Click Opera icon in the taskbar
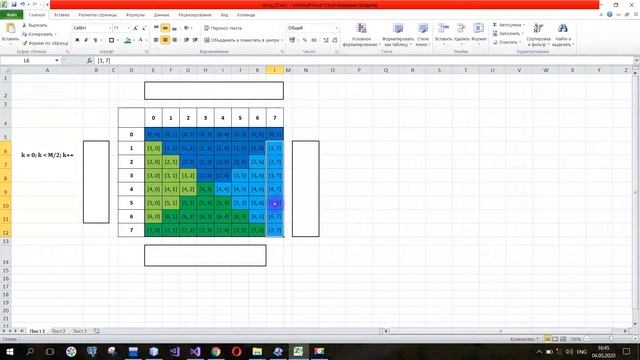The width and height of the screenshot is (640, 360). [237, 351]
